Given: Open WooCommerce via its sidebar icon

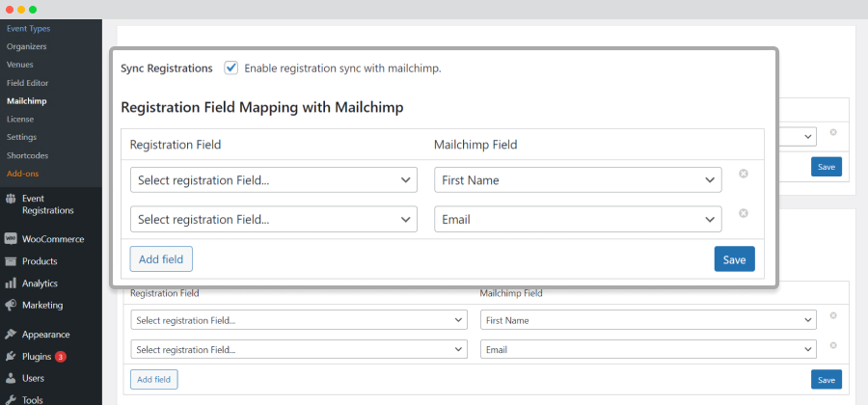Looking at the screenshot, I should tap(10, 239).
